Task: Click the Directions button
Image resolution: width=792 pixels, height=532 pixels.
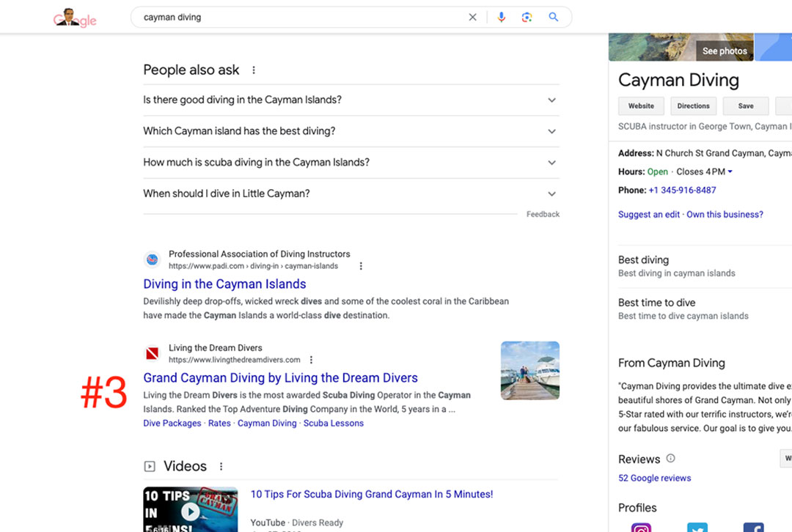Action: click(x=693, y=106)
